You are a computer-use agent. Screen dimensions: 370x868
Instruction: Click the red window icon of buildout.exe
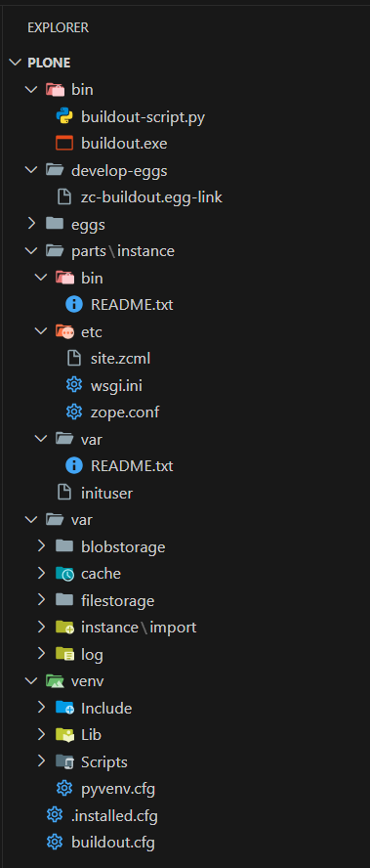(x=64, y=144)
